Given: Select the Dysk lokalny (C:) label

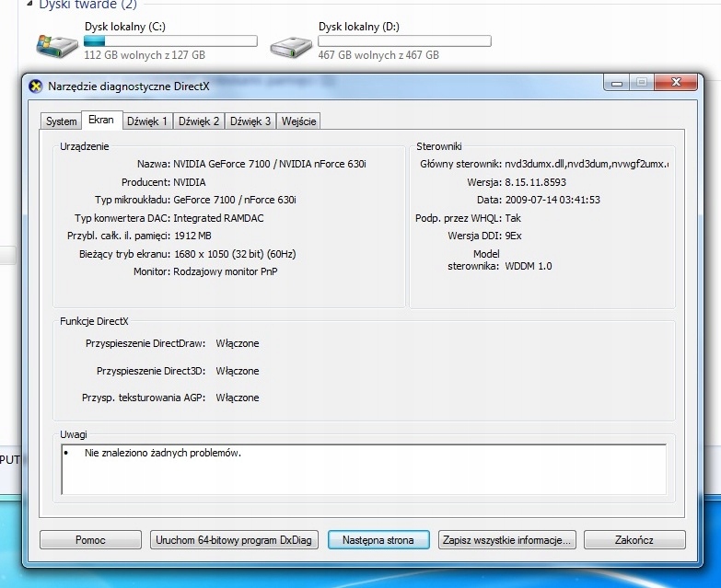Looking at the screenshot, I should click(125, 27).
